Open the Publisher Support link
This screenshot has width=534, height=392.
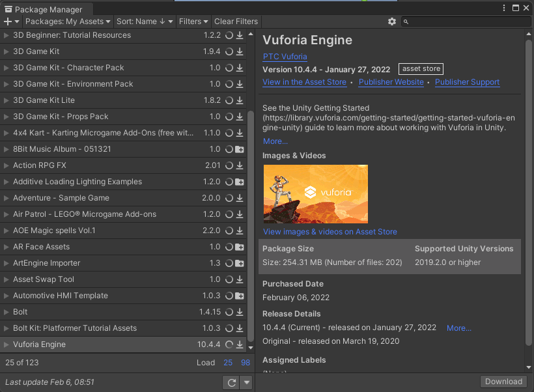468,82
